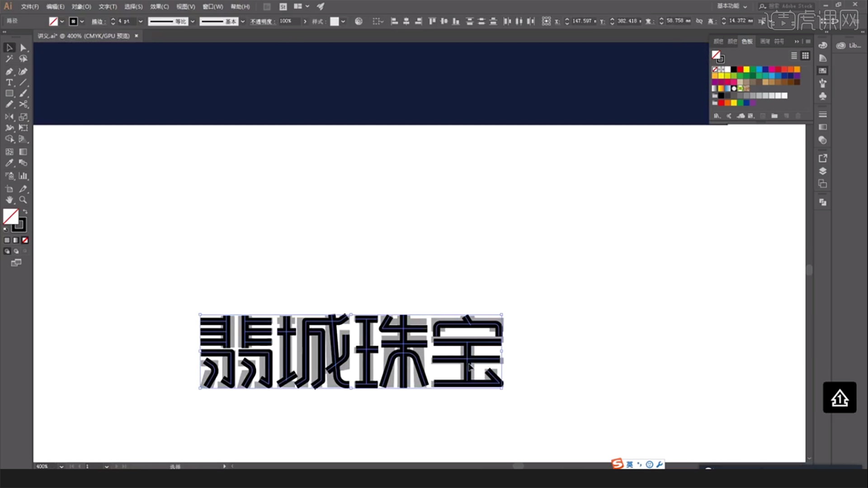Click the 讲义.ai tab

point(83,36)
